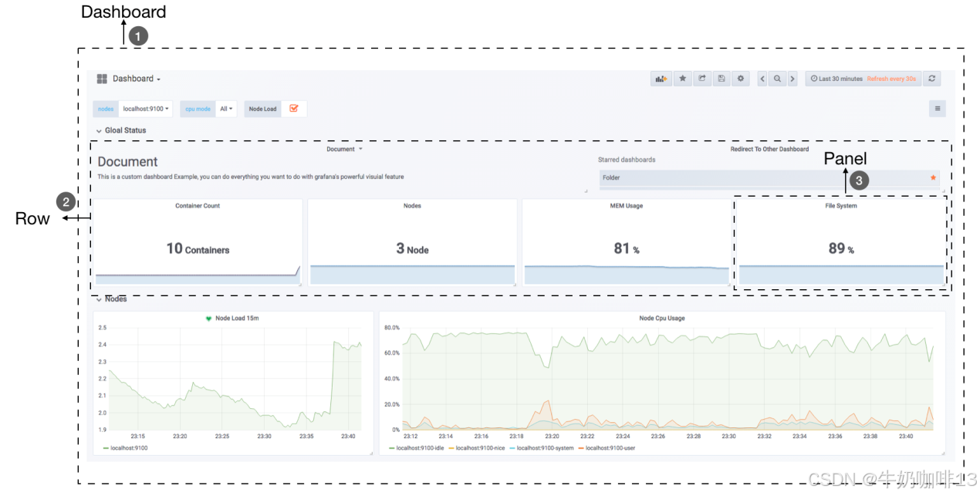Viewport: 980px width, 496px height.
Task: Toggle the Node Load annotation checkbox
Action: 294,109
